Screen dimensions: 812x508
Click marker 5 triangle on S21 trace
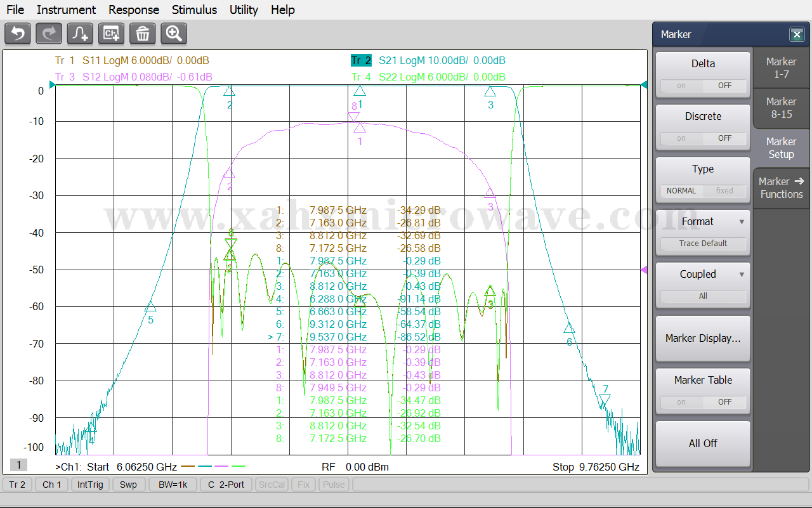point(150,307)
